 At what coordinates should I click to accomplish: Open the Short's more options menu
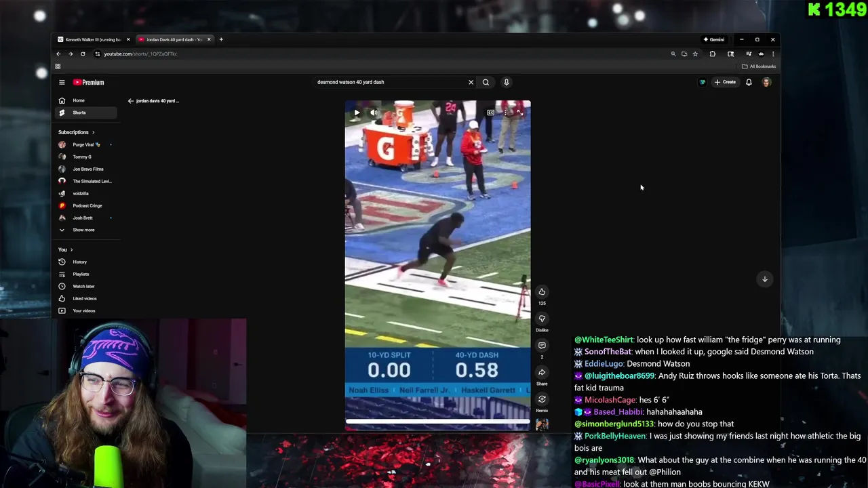tap(505, 113)
